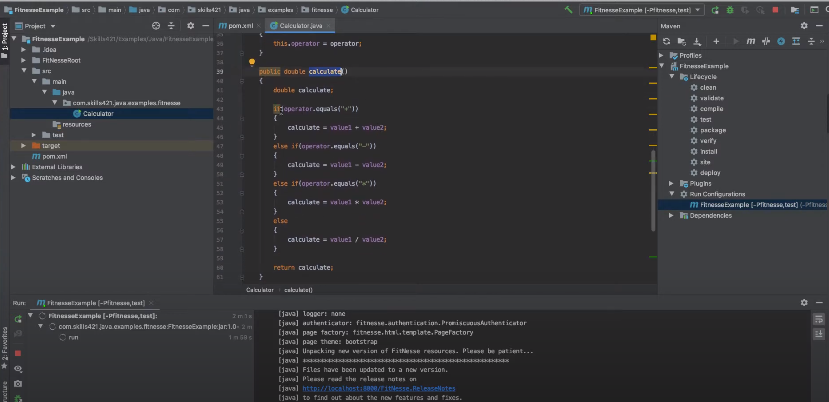829x402 pixels.
Task: Generate sources and update folders in Maven
Action: 681,41
